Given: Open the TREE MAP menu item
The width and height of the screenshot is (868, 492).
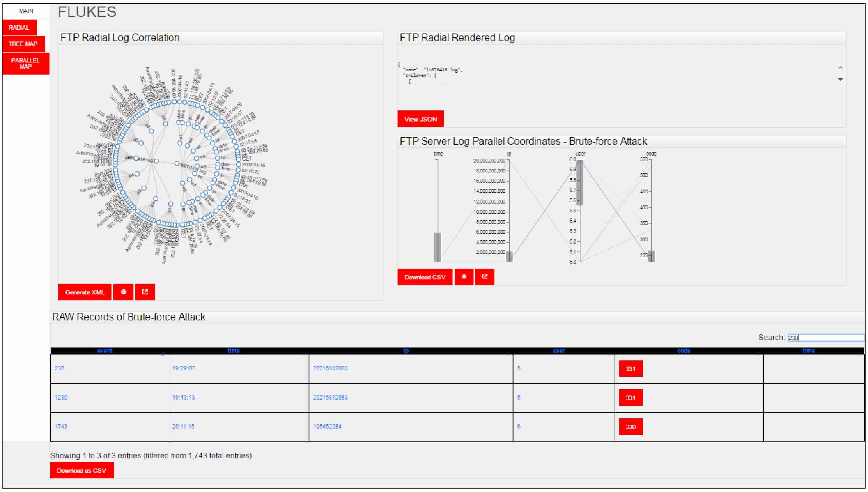Looking at the screenshot, I should (23, 44).
